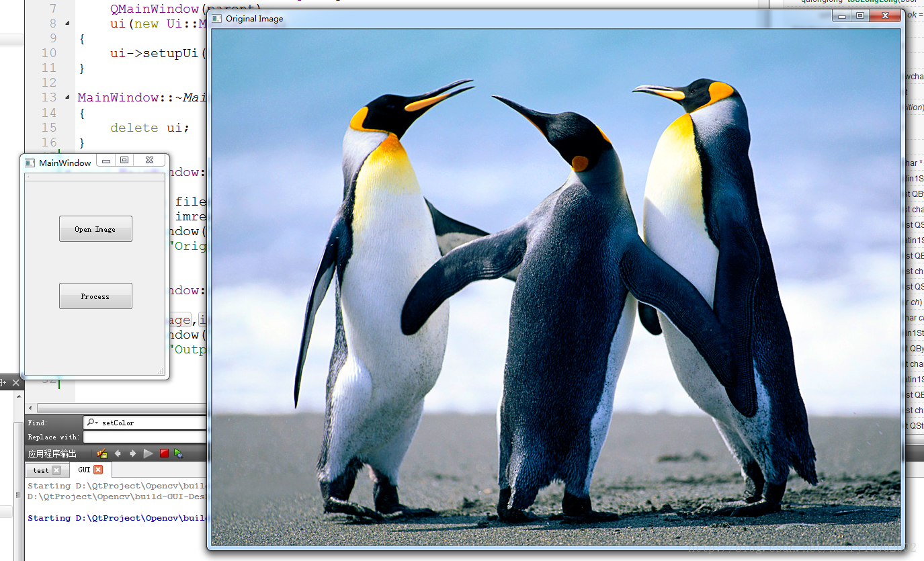
Task: Go to the previous output item arrow
Action: 118,454
